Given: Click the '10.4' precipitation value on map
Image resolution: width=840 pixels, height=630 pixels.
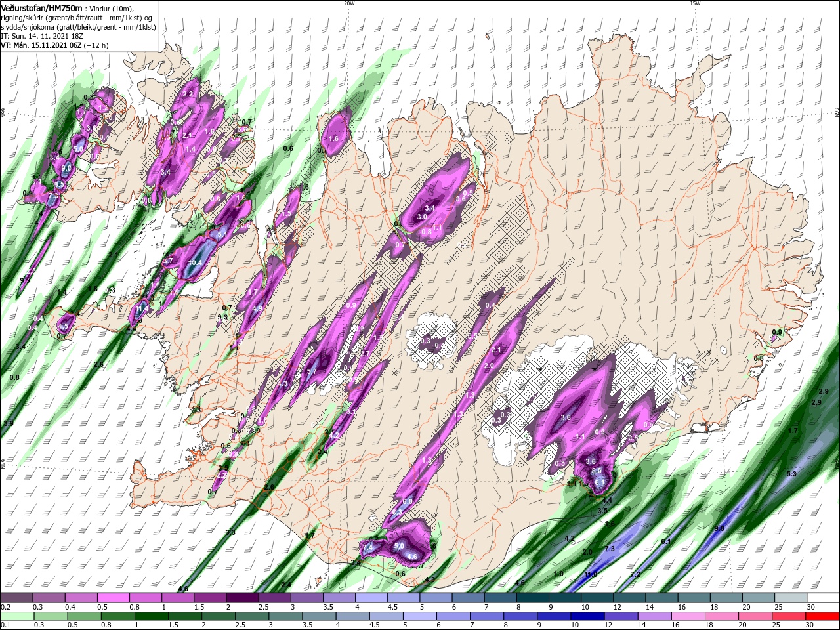Looking at the screenshot, I should [x=195, y=263].
